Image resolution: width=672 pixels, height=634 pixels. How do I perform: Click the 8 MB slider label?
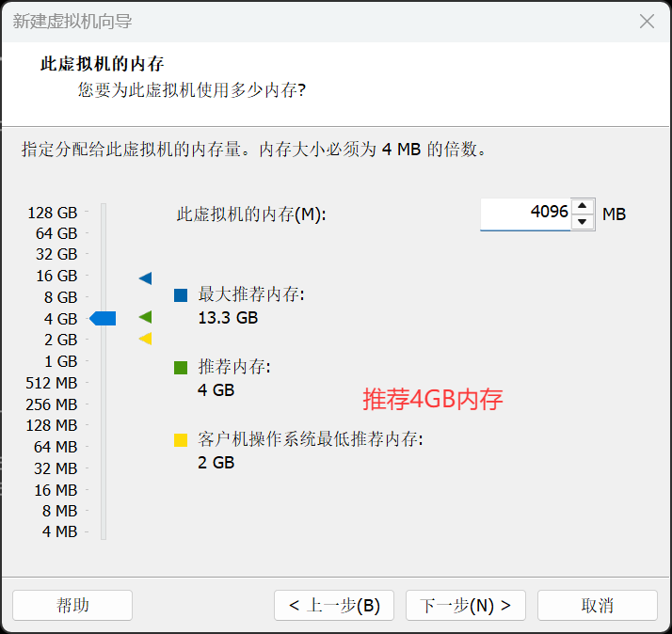[x=59, y=511]
